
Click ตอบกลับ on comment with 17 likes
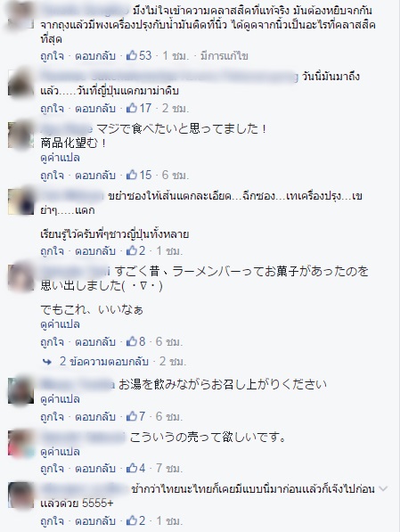click(x=95, y=108)
